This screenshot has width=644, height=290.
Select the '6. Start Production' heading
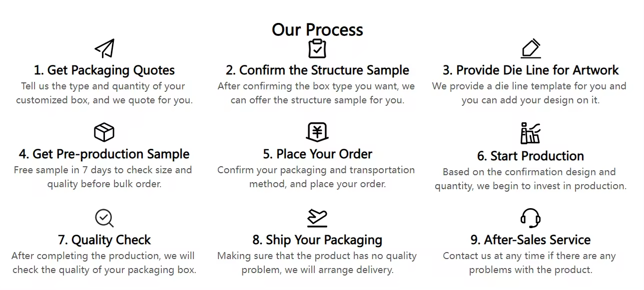coord(530,156)
